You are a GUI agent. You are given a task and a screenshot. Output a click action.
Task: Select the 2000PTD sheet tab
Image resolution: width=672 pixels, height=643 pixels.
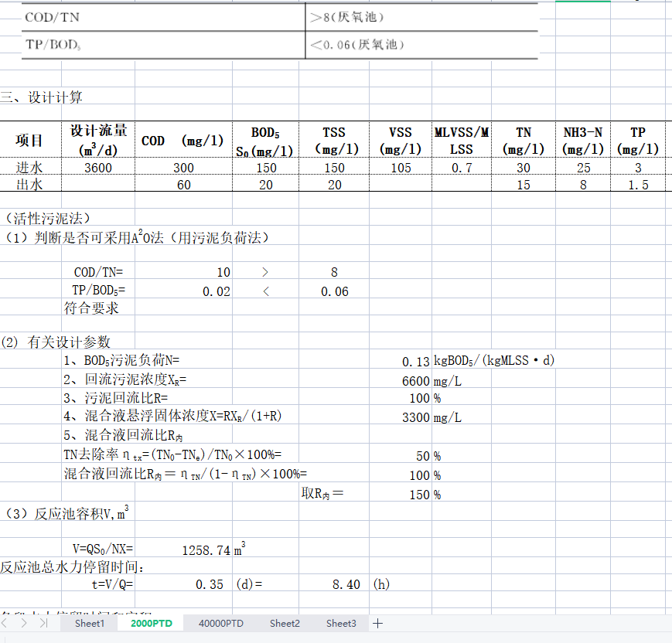tap(152, 624)
